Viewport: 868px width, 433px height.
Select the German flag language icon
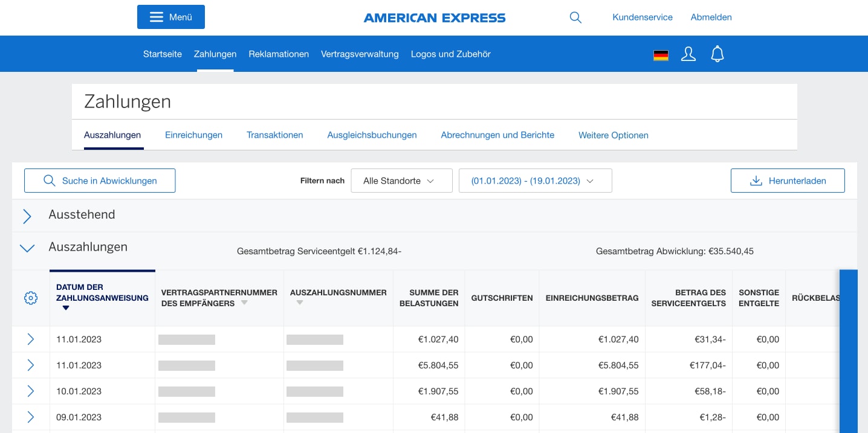pos(661,55)
